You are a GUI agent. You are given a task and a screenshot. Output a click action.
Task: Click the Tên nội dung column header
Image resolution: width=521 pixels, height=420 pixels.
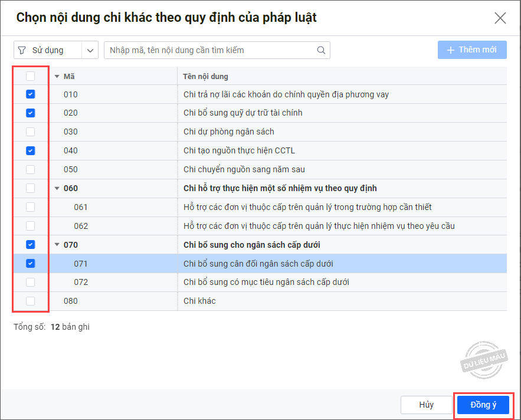[x=206, y=76]
